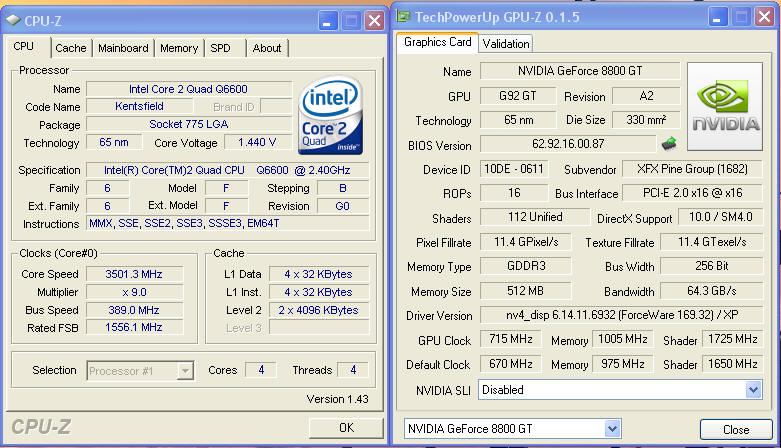Click the NVIDIA logo in GPU-Z

tap(725, 106)
